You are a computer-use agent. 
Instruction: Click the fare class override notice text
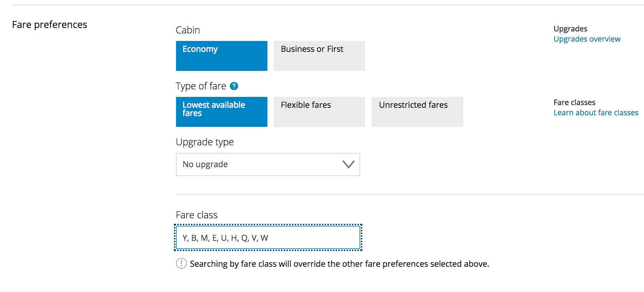click(339, 264)
